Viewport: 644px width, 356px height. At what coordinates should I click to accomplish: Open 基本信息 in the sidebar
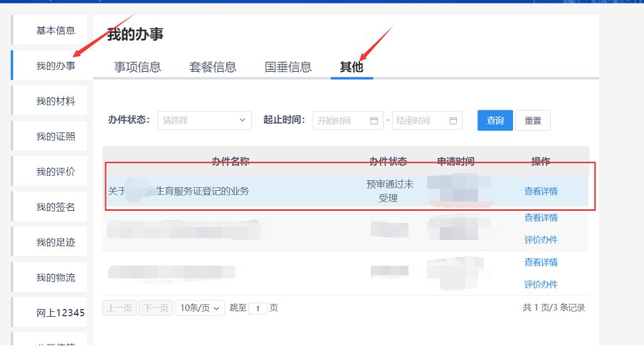pyautogui.click(x=56, y=31)
